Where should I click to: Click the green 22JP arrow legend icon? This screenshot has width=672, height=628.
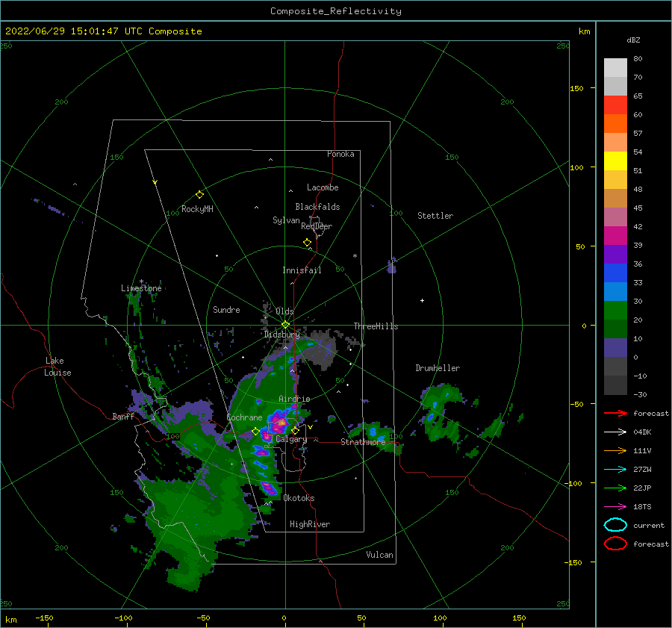coord(615,488)
